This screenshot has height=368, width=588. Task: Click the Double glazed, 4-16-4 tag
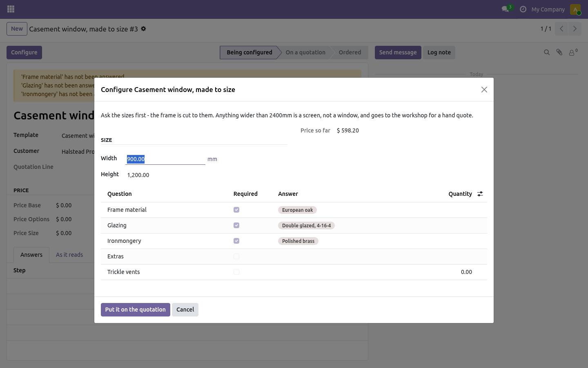click(x=306, y=225)
